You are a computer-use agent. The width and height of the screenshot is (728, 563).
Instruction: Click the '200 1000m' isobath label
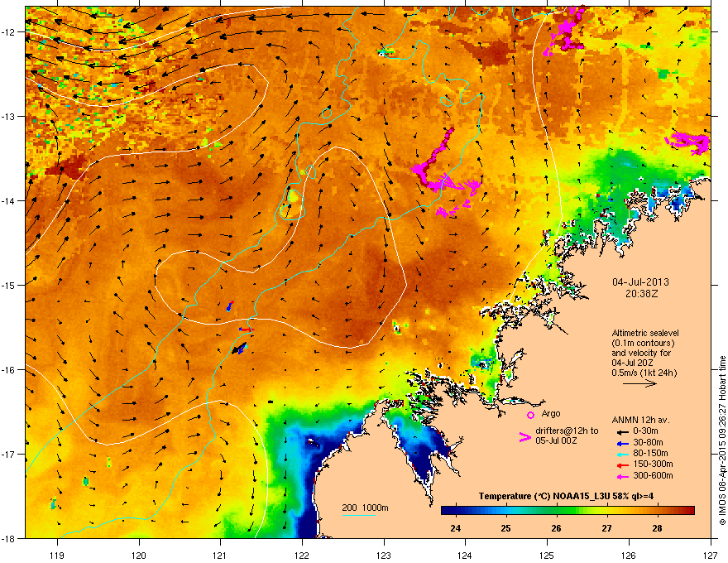[x=365, y=508]
